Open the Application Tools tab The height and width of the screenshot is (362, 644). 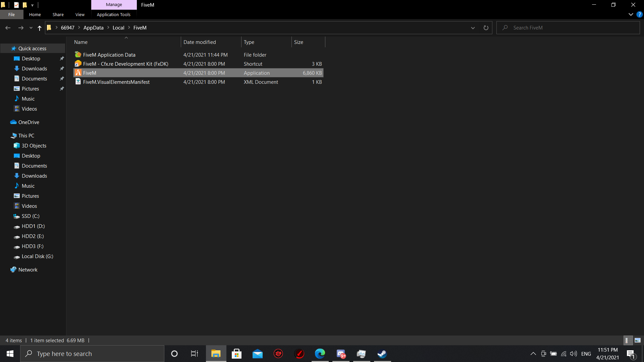click(x=113, y=14)
